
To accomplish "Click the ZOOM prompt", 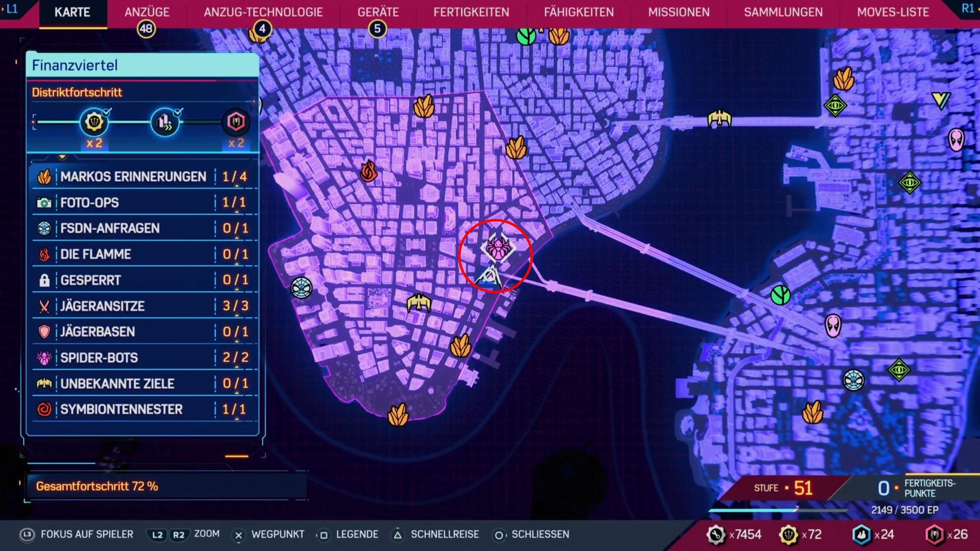I will (183, 534).
